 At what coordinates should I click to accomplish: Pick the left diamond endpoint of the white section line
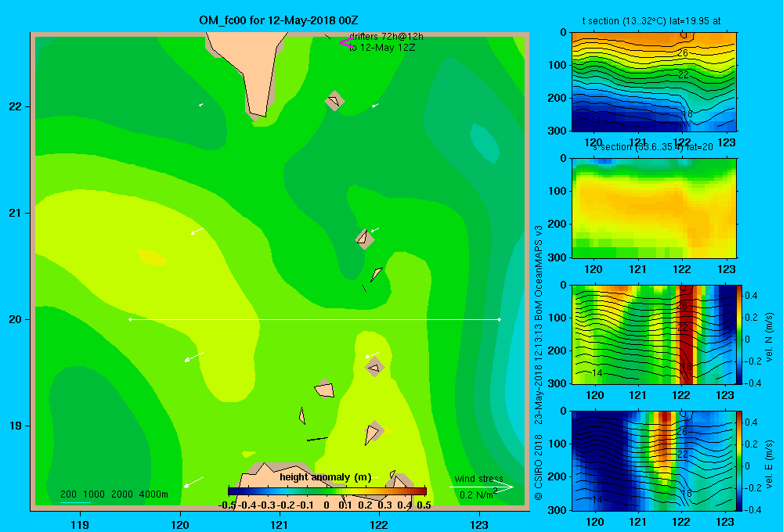[x=130, y=319]
